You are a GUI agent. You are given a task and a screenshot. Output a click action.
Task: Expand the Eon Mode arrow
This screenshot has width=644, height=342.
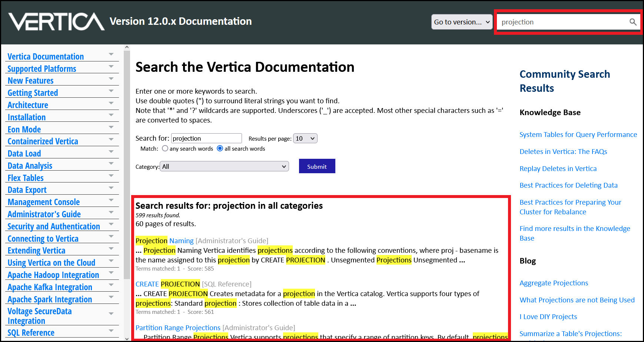tap(111, 127)
